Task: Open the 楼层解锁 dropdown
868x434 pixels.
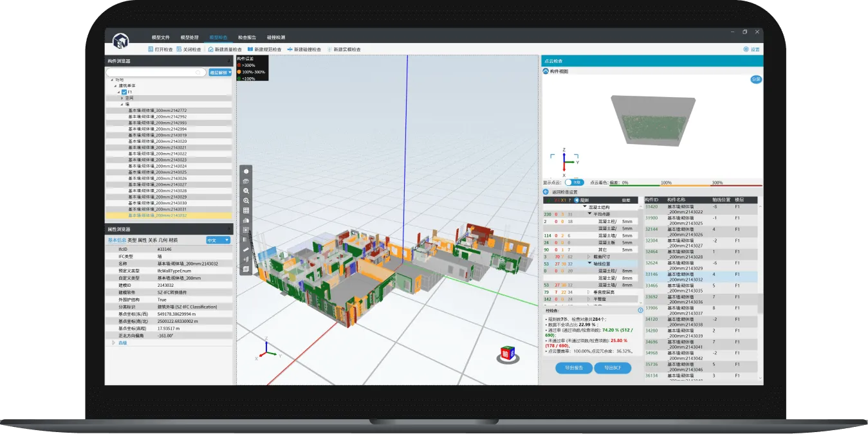Action: pos(220,73)
